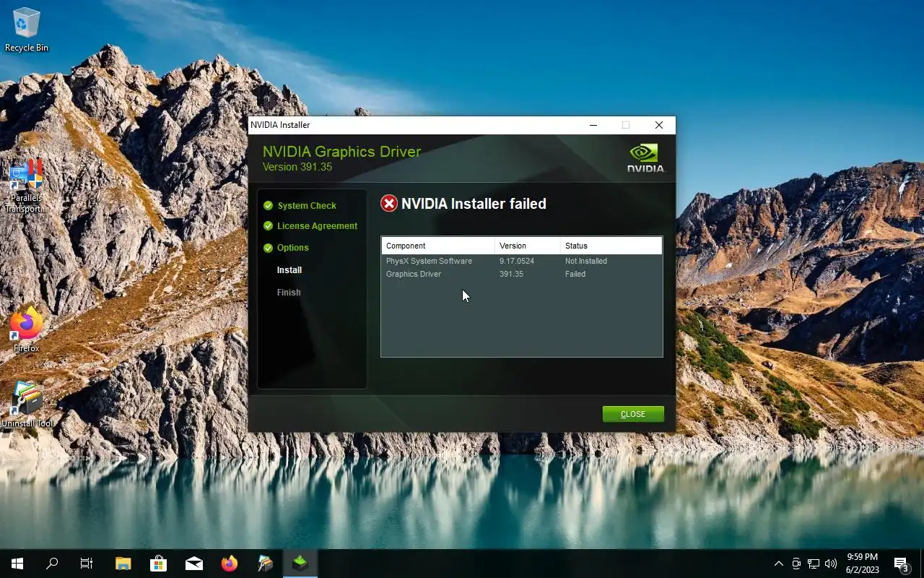
Task: Select the License Agreement step
Action: click(317, 226)
